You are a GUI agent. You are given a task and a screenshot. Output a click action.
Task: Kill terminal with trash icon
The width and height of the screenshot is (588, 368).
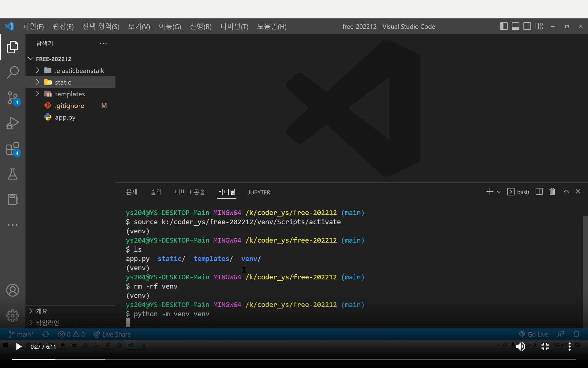click(x=552, y=192)
